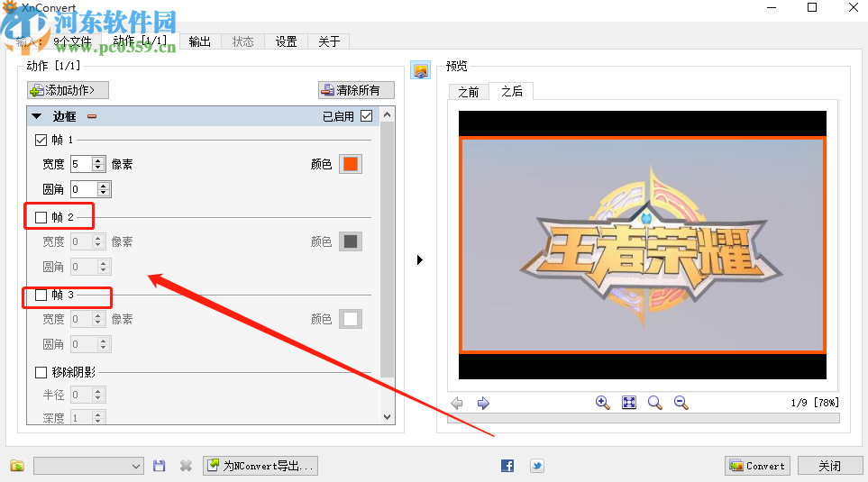This screenshot has width=868, height=482.
Task: Open the 状态 tab
Action: (243, 41)
